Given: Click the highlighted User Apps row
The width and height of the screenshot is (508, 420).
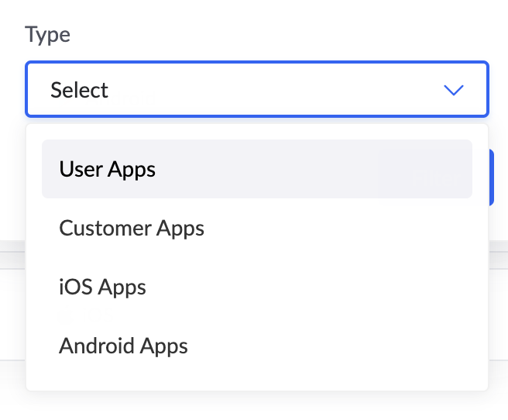Looking at the screenshot, I should [x=257, y=169].
